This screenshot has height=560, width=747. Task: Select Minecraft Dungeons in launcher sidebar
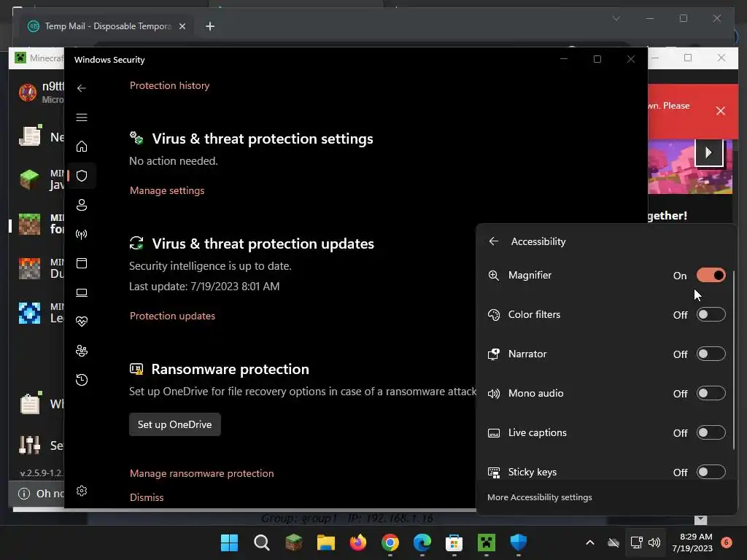[x=41, y=268]
